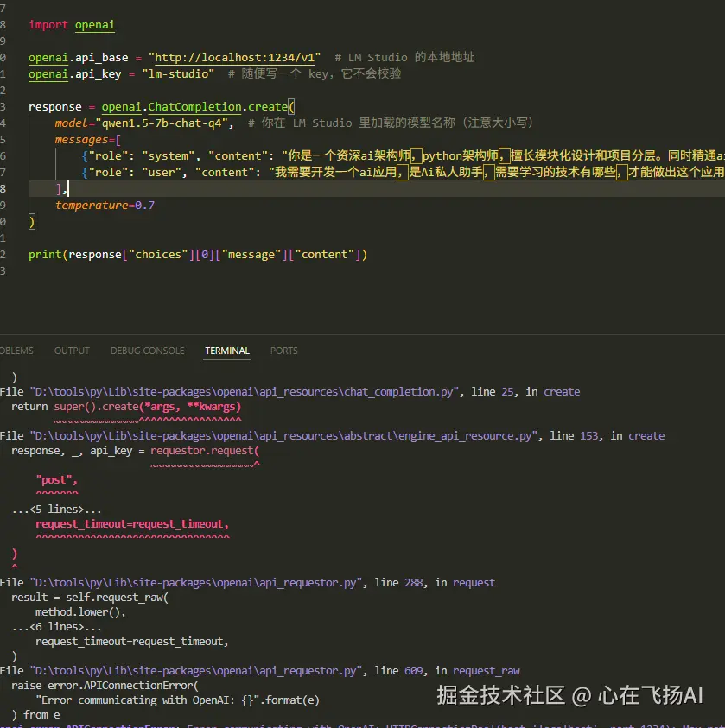Image resolution: width=725 pixels, height=728 pixels.
Task: Click the "role": "user" message line
Action: point(403,172)
